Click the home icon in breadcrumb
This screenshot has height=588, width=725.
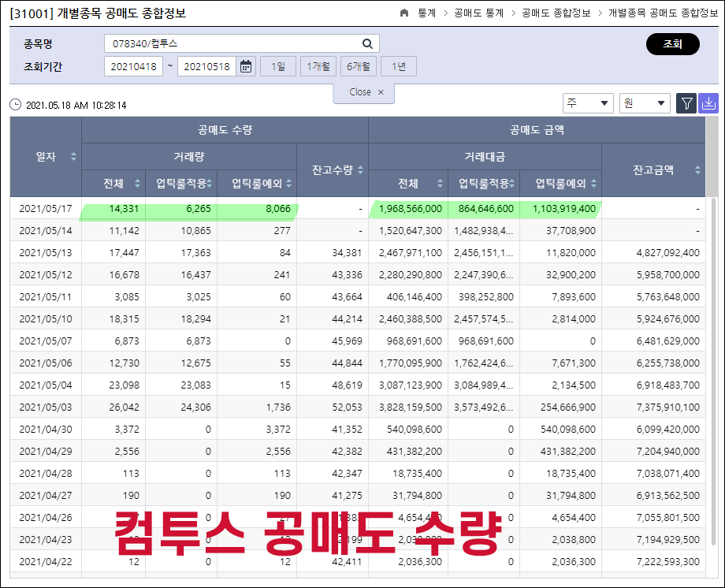(404, 13)
